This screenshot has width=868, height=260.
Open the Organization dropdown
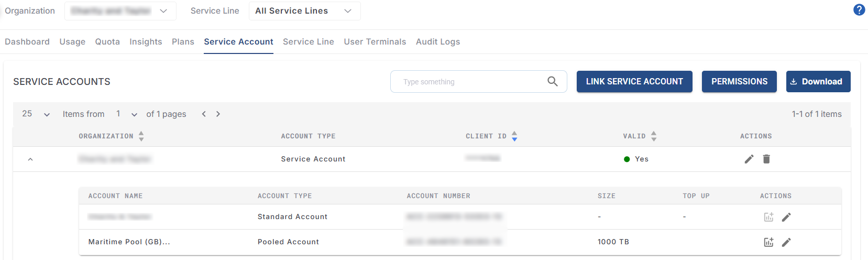pos(120,11)
